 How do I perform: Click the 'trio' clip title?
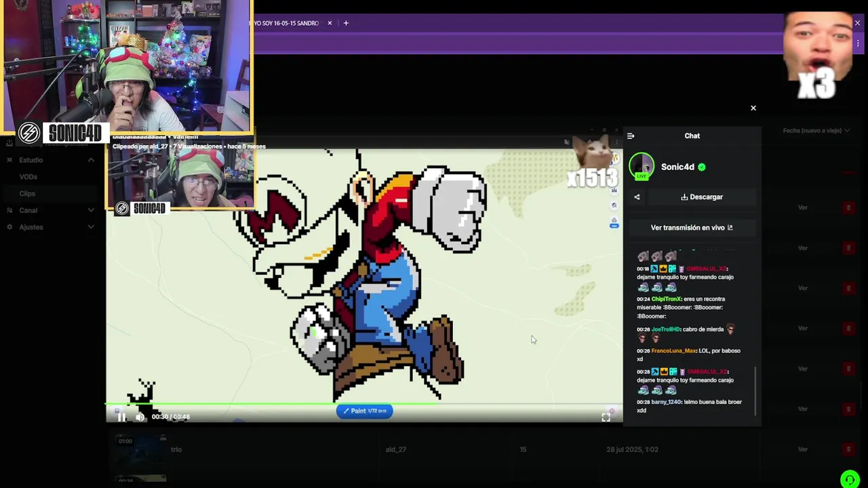pyautogui.click(x=176, y=449)
